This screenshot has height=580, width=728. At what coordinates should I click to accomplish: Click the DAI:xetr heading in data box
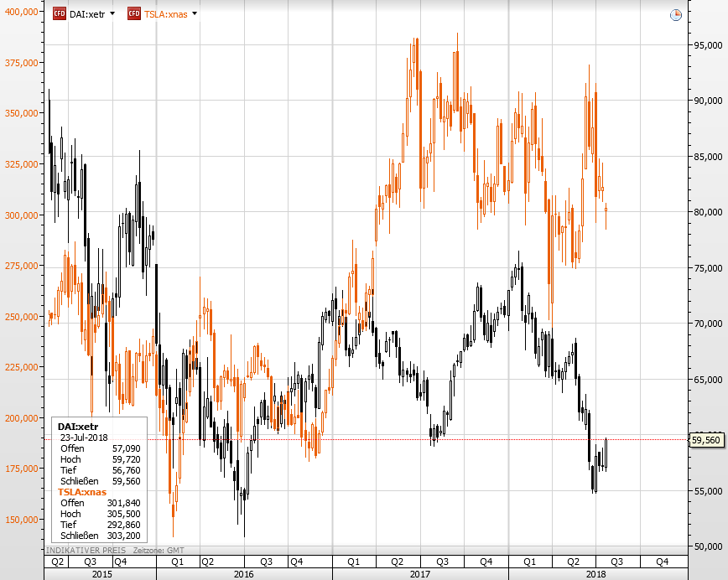pos(77,427)
